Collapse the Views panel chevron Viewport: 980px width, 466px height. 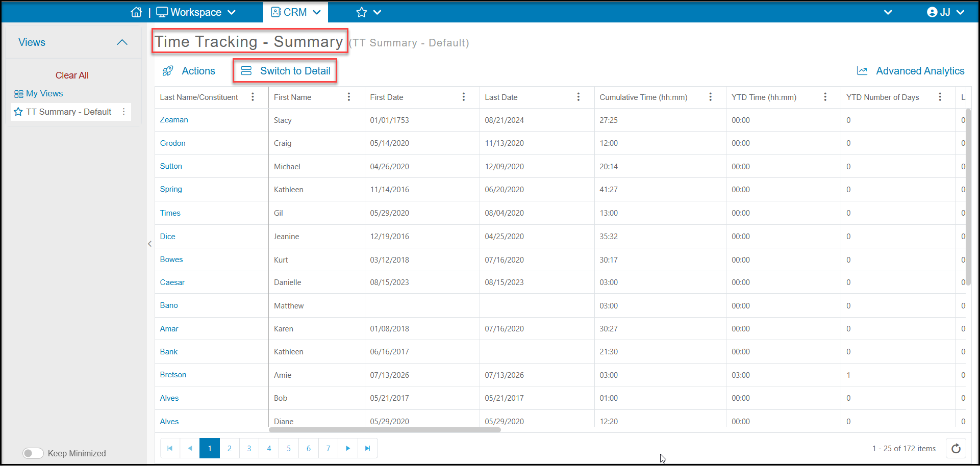pyautogui.click(x=122, y=42)
